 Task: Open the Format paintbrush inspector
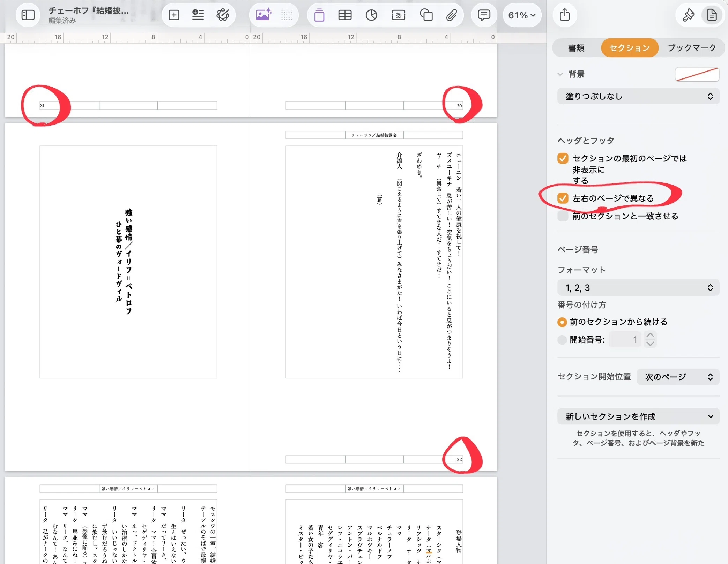pyautogui.click(x=688, y=15)
